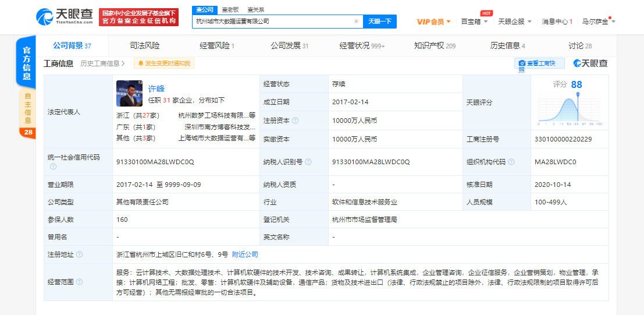Click the registration number 330100000220229

(x=563, y=139)
